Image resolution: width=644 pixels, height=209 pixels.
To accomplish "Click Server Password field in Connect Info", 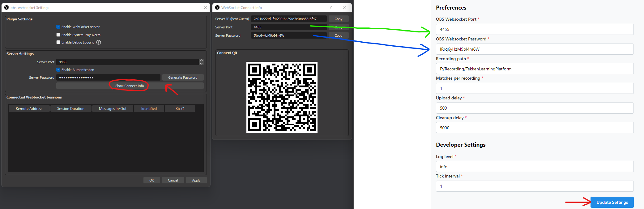I will coord(289,36).
